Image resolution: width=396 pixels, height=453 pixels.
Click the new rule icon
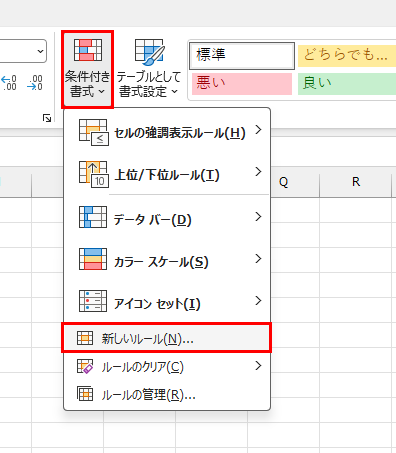85,338
